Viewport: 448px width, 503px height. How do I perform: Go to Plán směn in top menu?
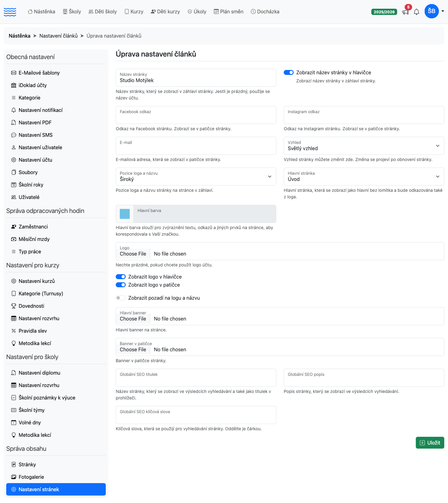click(x=228, y=12)
